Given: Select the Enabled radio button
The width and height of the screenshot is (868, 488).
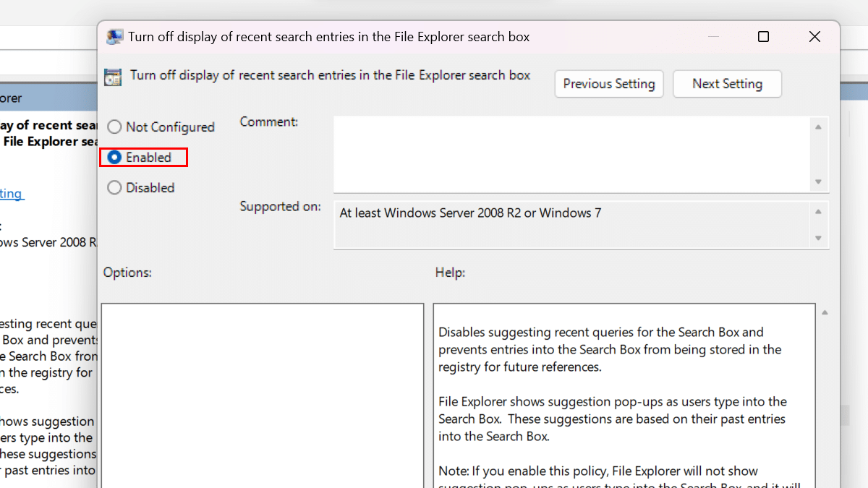Looking at the screenshot, I should (114, 158).
